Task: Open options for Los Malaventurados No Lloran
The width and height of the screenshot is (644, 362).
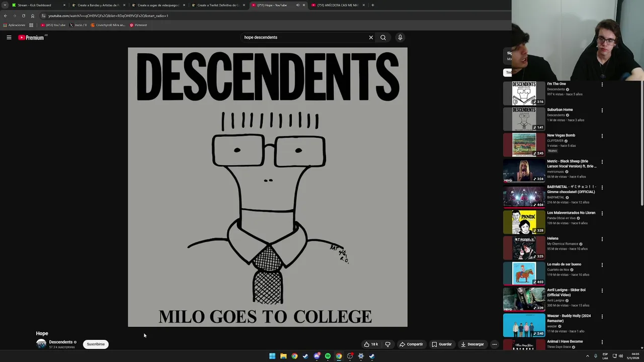Action: 602,213
